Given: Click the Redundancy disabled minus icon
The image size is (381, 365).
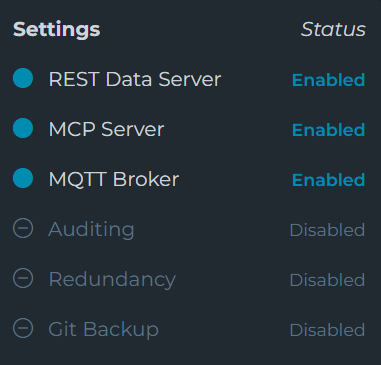Looking at the screenshot, I should tap(23, 278).
